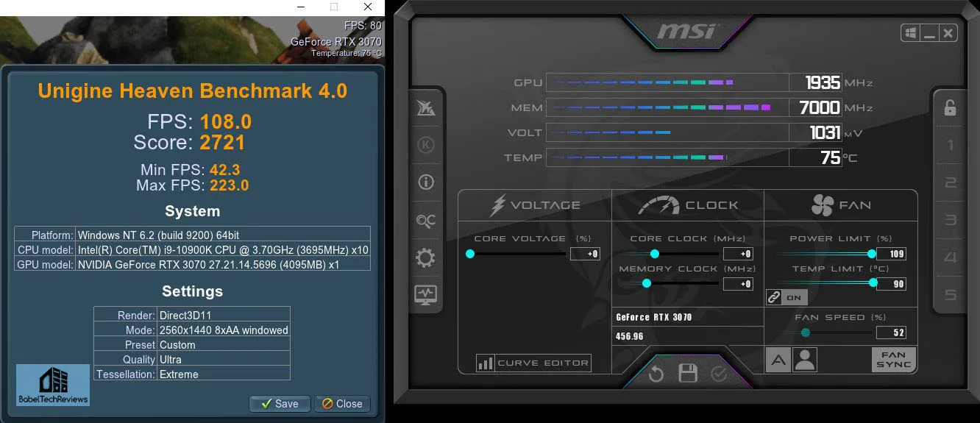Click the GPU clock 1935 MHz readout
980x423 pixels.
click(823, 82)
